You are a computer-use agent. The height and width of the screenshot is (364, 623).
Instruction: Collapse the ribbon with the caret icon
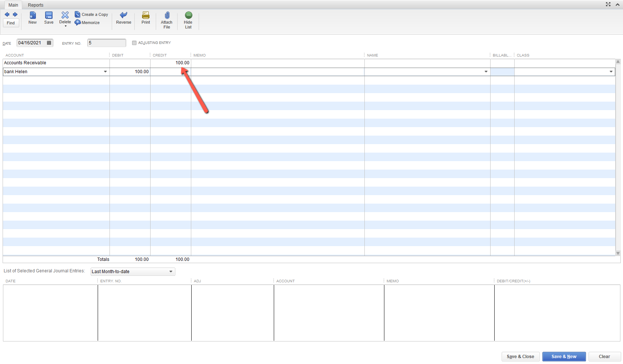617,5
